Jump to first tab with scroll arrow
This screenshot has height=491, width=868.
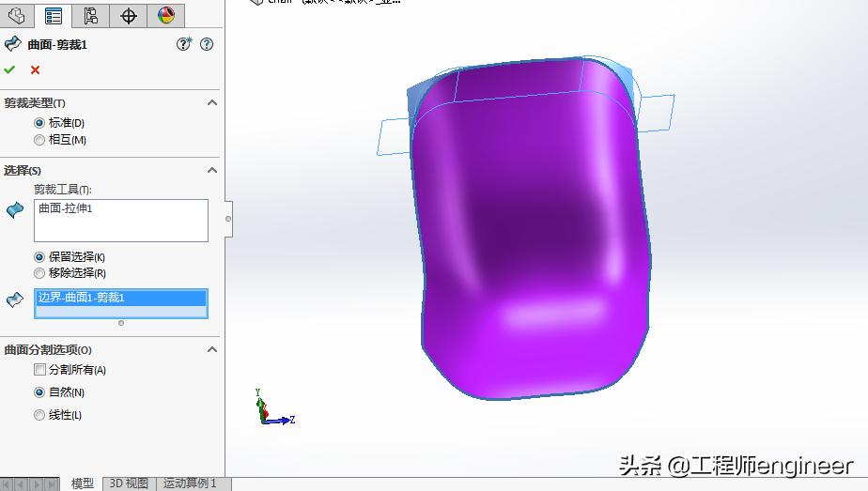pyautogui.click(x=8, y=485)
